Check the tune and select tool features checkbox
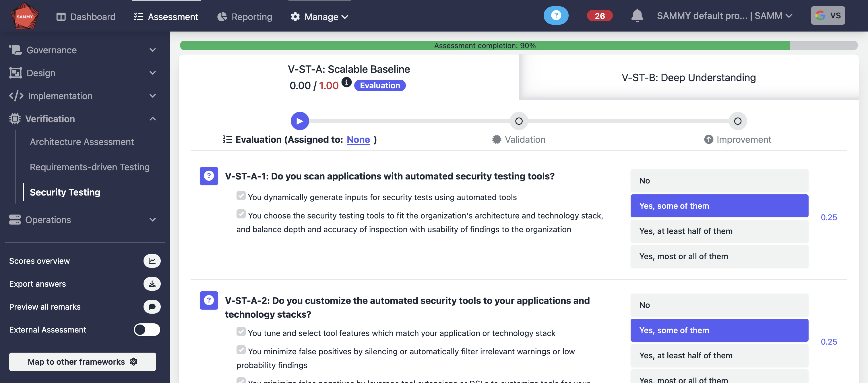The height and width of the screenshot is (383, 868). click(x=241, y=331)
